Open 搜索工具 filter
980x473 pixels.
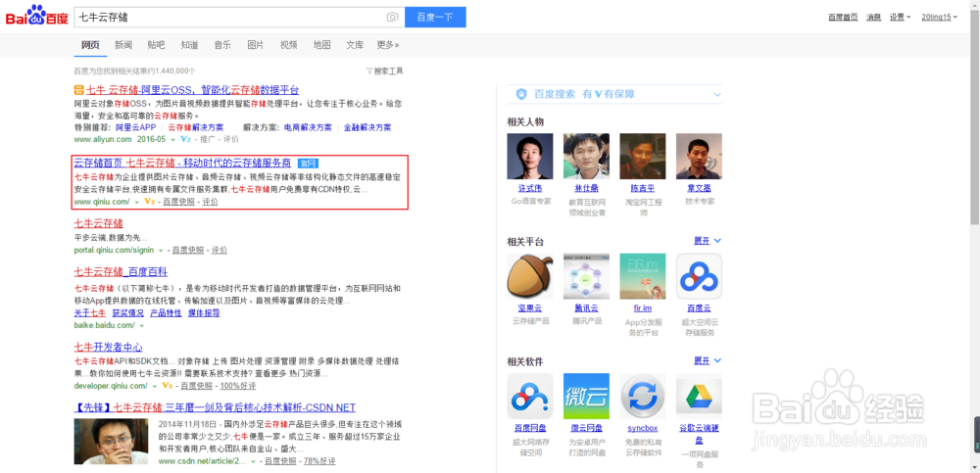pyautogui.click(x=384, y=71)
